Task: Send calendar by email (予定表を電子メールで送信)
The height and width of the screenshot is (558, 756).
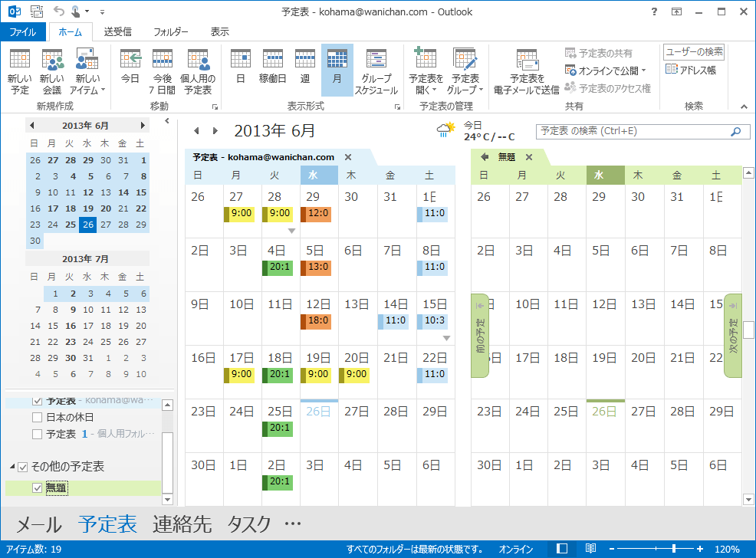Action: coord(527,71)
